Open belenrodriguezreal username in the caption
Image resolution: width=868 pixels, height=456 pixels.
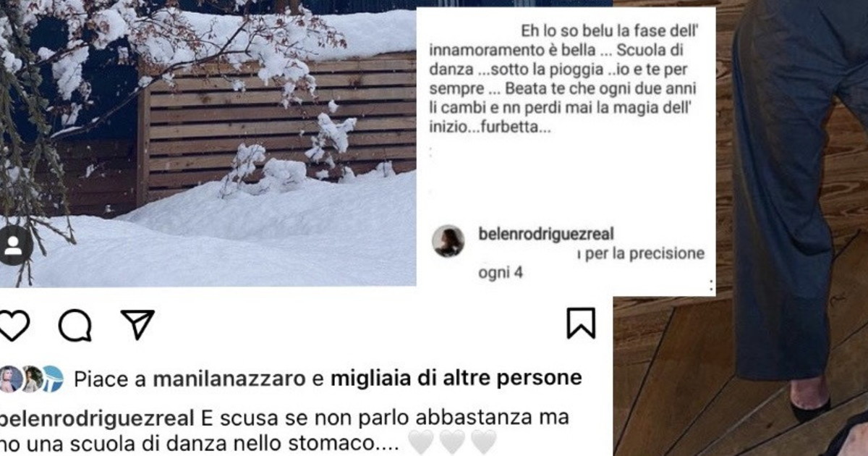click(97, 418)
